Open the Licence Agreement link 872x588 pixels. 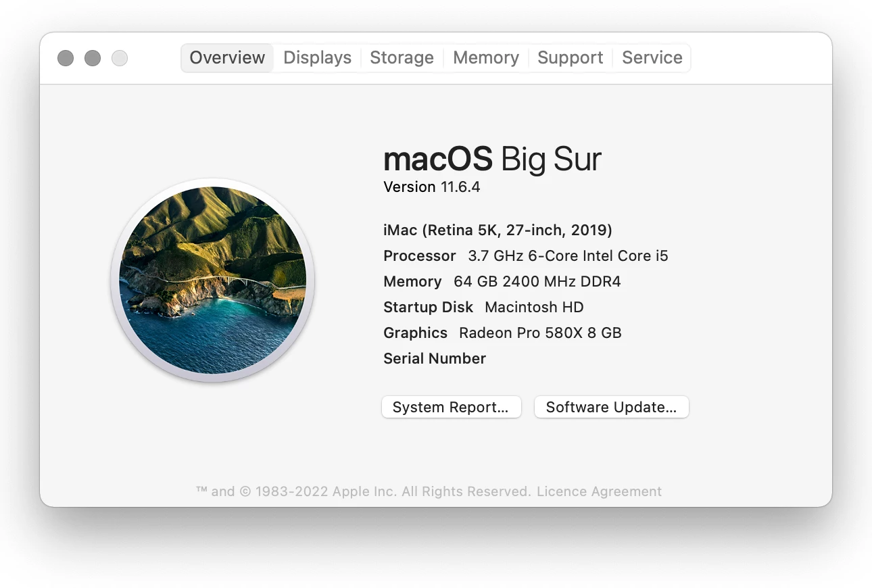[x=599, y=491]
